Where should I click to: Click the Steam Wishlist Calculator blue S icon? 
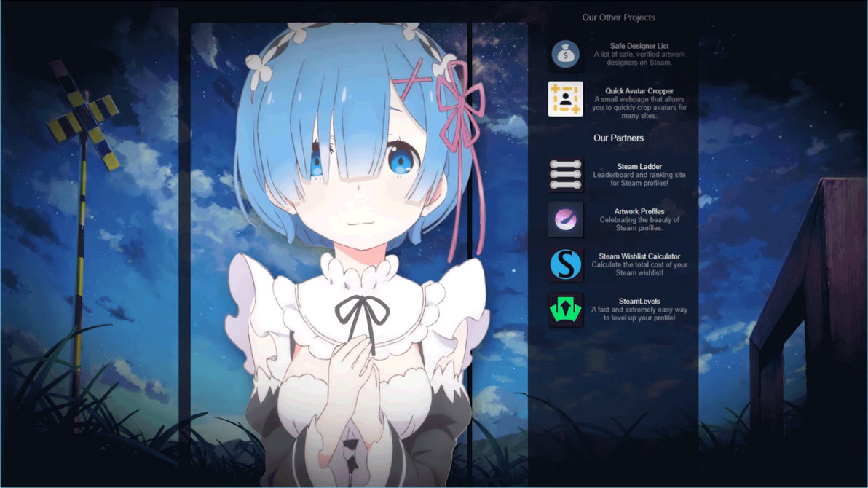566,264
